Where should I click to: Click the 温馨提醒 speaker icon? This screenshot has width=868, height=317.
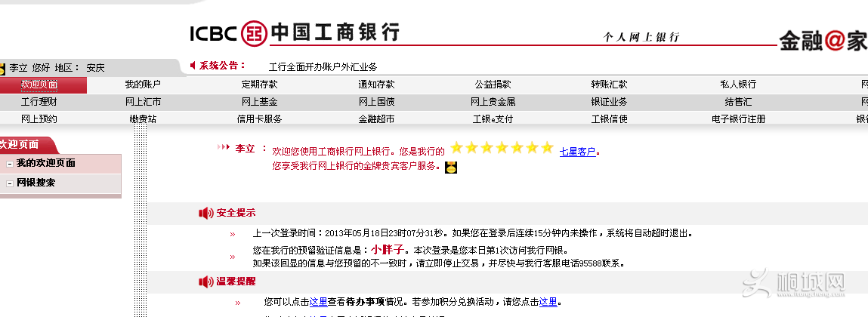206,282
